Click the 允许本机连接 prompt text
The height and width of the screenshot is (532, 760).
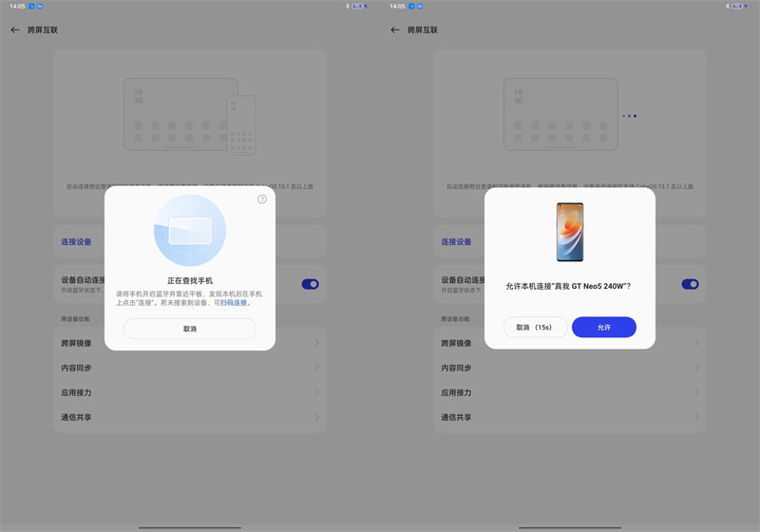pos(568,286)
